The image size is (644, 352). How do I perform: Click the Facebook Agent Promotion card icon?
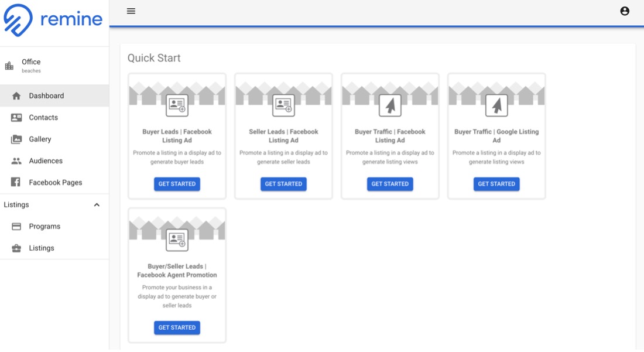click(177, 240)
